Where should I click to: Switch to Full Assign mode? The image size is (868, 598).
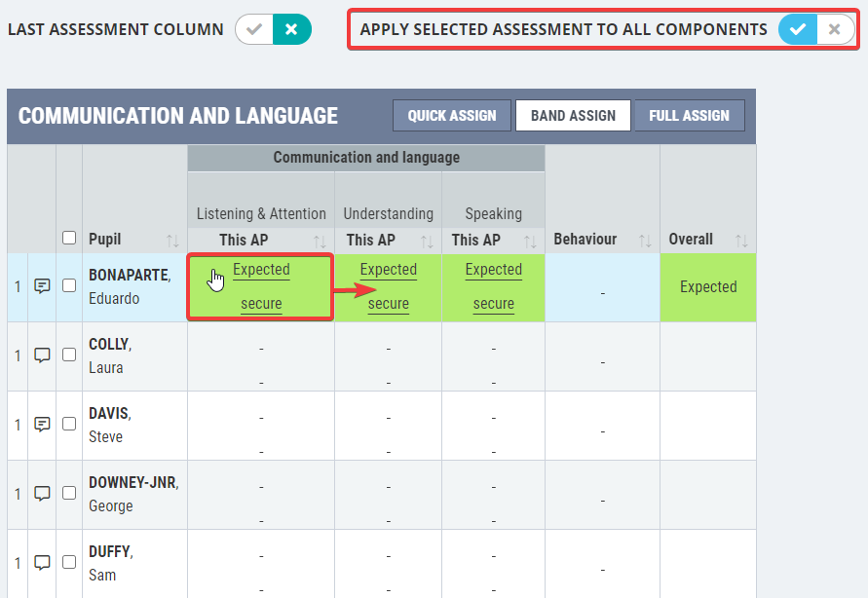689,116
